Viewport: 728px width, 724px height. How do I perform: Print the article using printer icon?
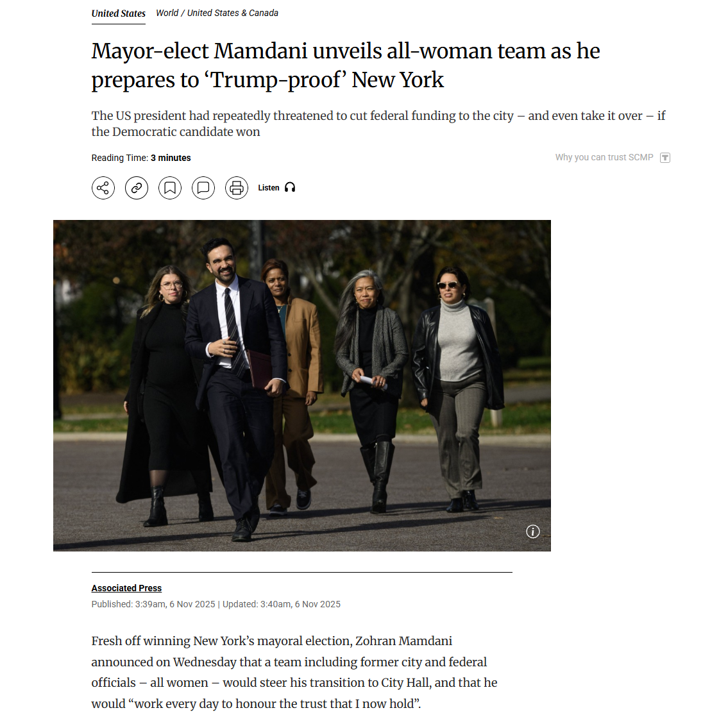pyautogui.click(x=237, y=188)
